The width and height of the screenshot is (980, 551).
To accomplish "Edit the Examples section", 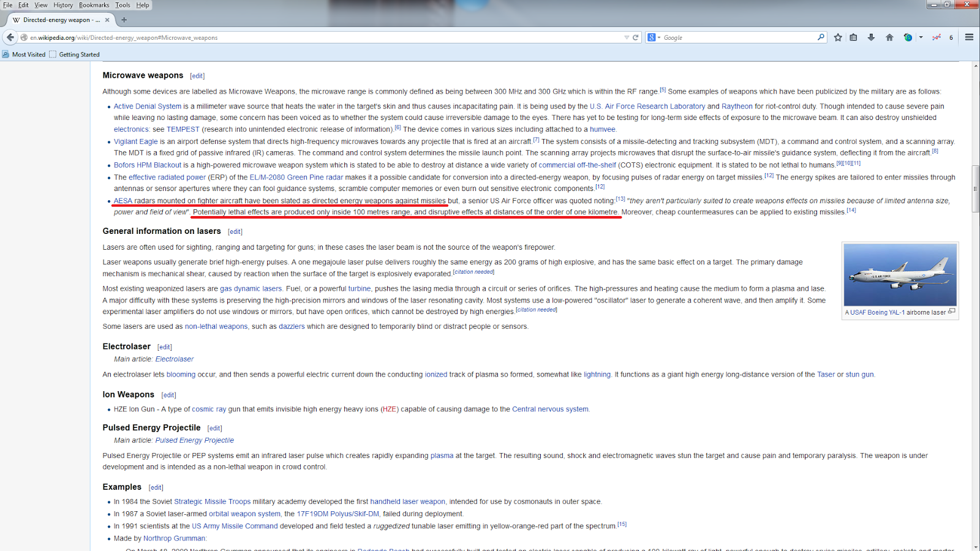I will [x=156, y=488].
